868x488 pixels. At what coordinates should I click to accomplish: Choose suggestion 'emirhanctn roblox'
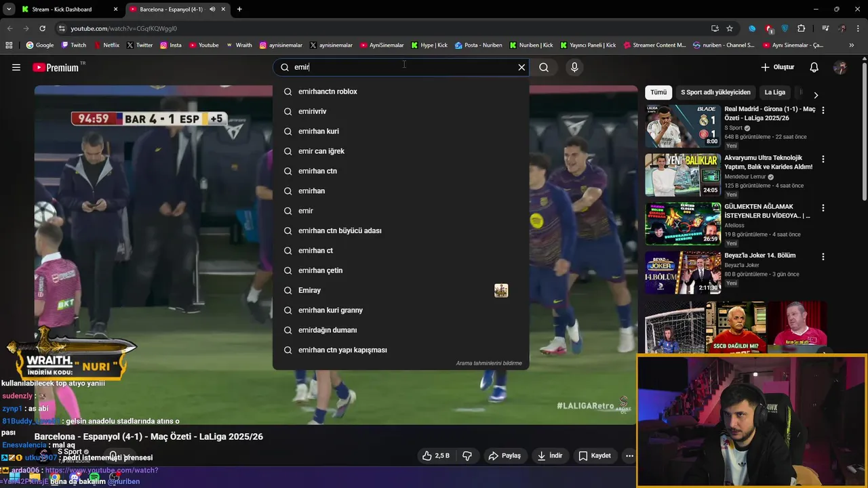[x=401, y=91]
